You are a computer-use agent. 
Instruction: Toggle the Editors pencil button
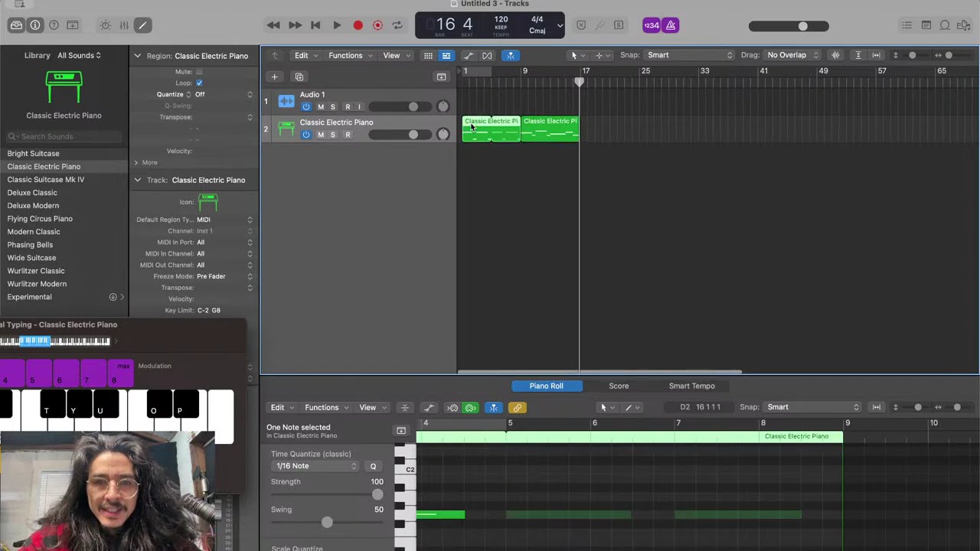[142, 25]
